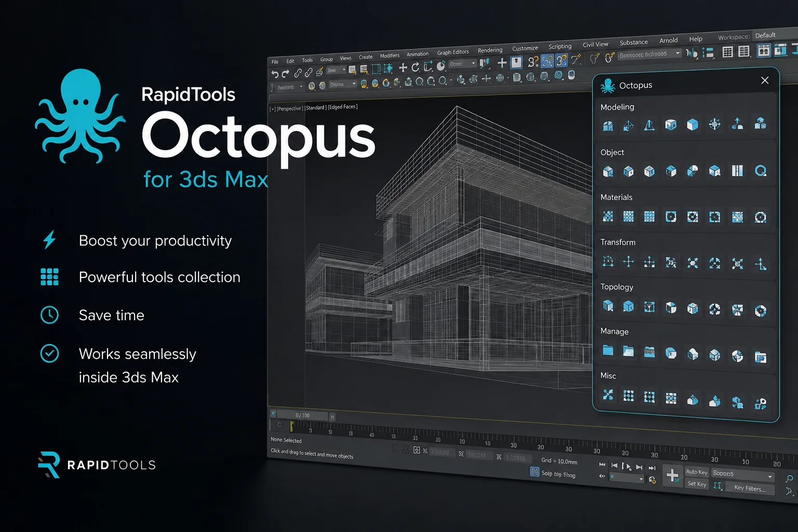Select the four-arrow move icon in Transform row
The image size is (798, 532).
629,261
